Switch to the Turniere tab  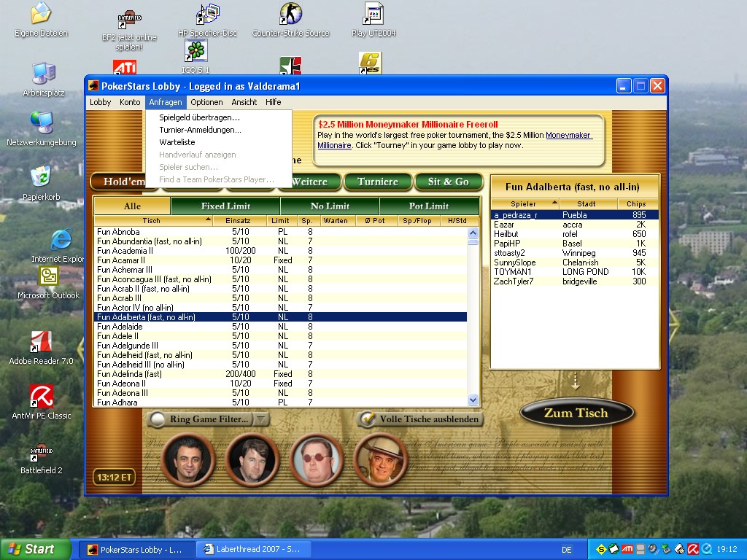(x=377, y=182)
